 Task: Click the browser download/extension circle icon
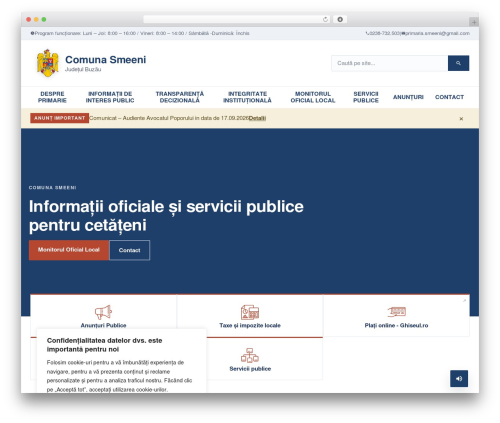pyautogui.click(x=340, y=19)
